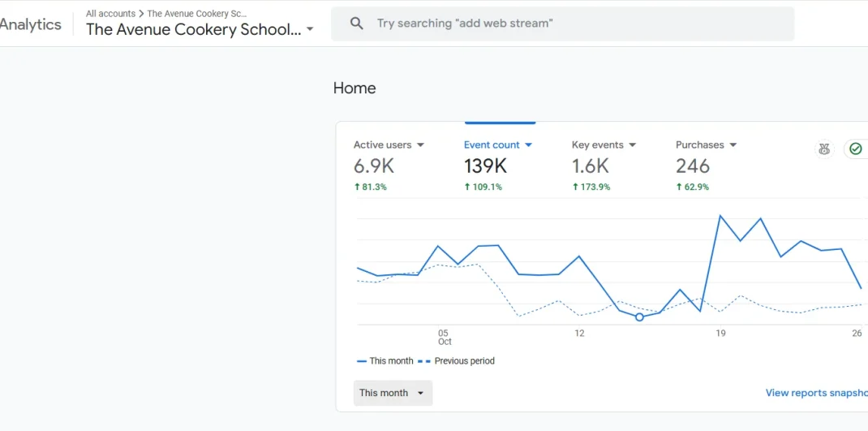868x431 pixels.
Task: Click the Previous period legend entry
Action: click(x=456, y=360)
